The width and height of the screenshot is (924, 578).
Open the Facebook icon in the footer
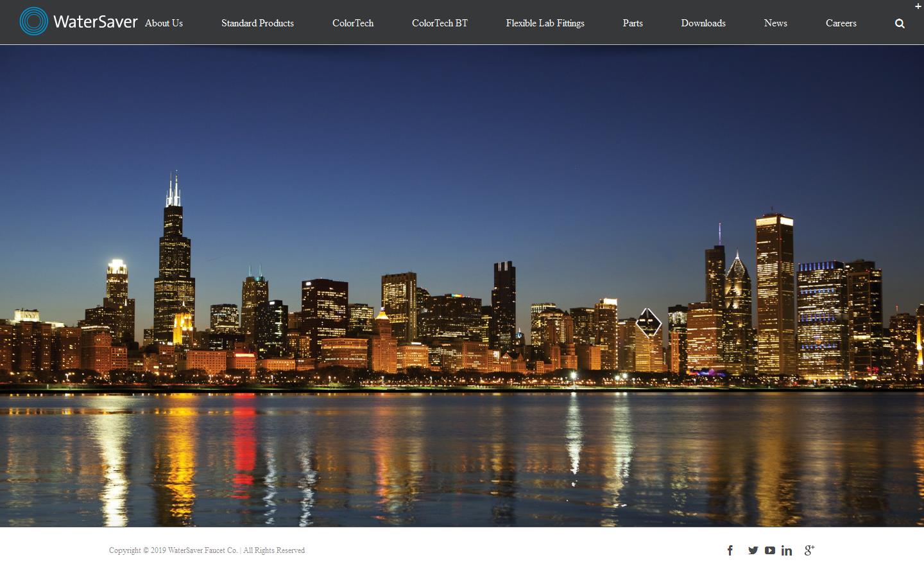click(x=730, y=550)
